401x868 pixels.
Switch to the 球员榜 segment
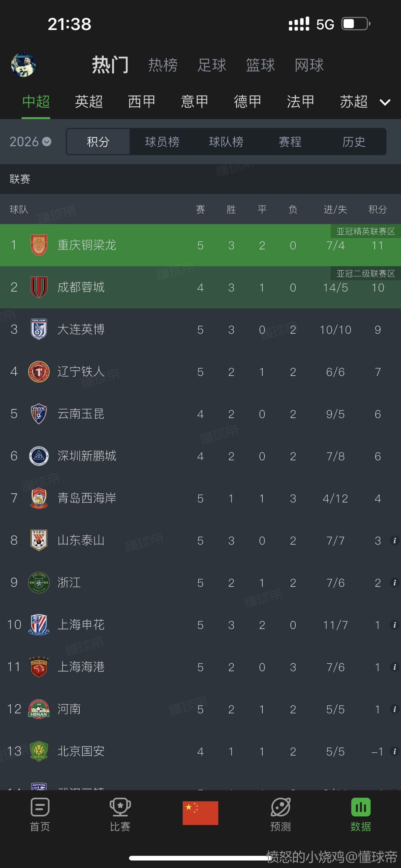coord(162,142)
